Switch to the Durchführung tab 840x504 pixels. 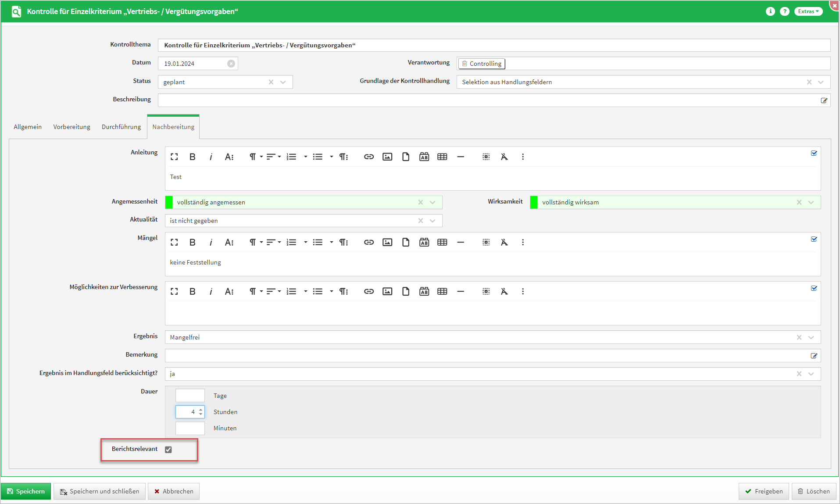click(x=121, y=127)
